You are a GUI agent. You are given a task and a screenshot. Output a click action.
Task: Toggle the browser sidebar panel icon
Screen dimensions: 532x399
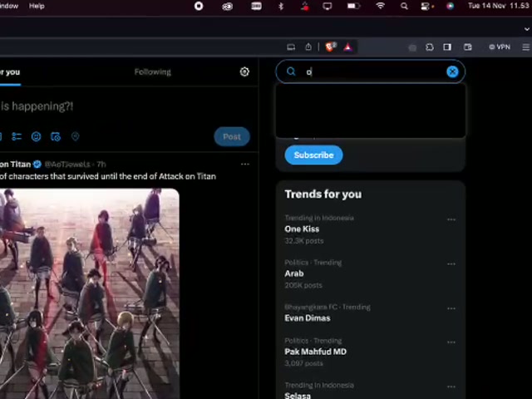point(447,47)
